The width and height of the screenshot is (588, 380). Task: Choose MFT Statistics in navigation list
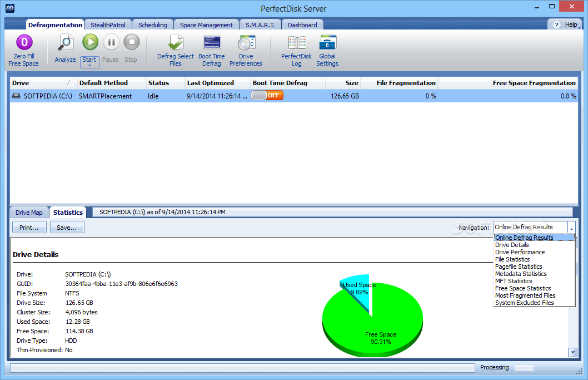click(x=534, y=281)
